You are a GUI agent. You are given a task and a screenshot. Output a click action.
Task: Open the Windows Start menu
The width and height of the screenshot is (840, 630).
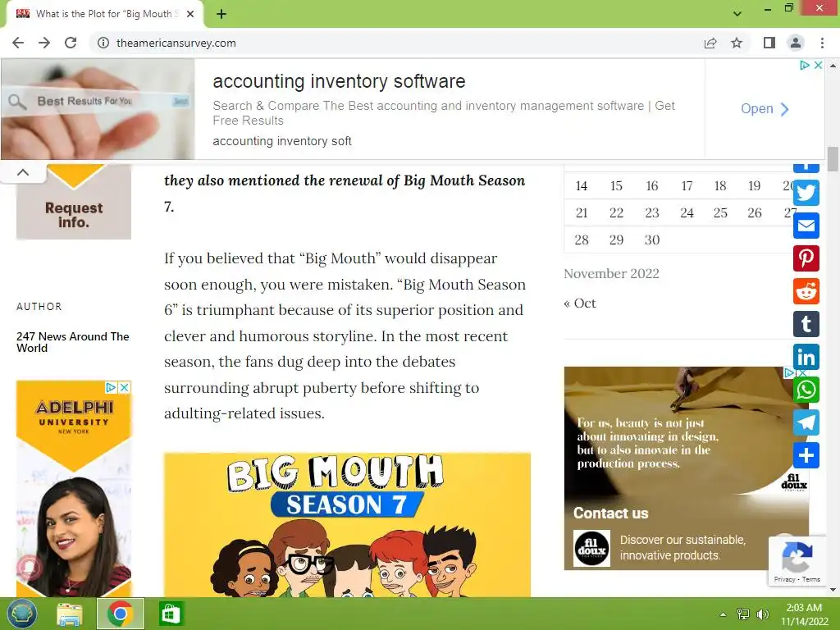point(21,614)
